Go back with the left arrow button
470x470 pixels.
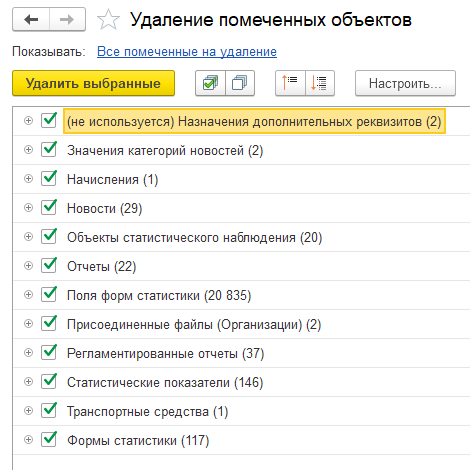pos(31,20)
